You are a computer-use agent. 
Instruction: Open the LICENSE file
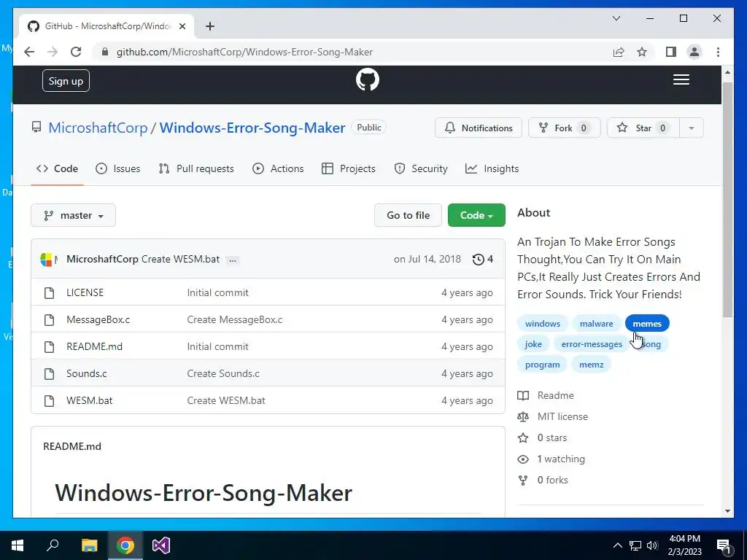(85, 292)
